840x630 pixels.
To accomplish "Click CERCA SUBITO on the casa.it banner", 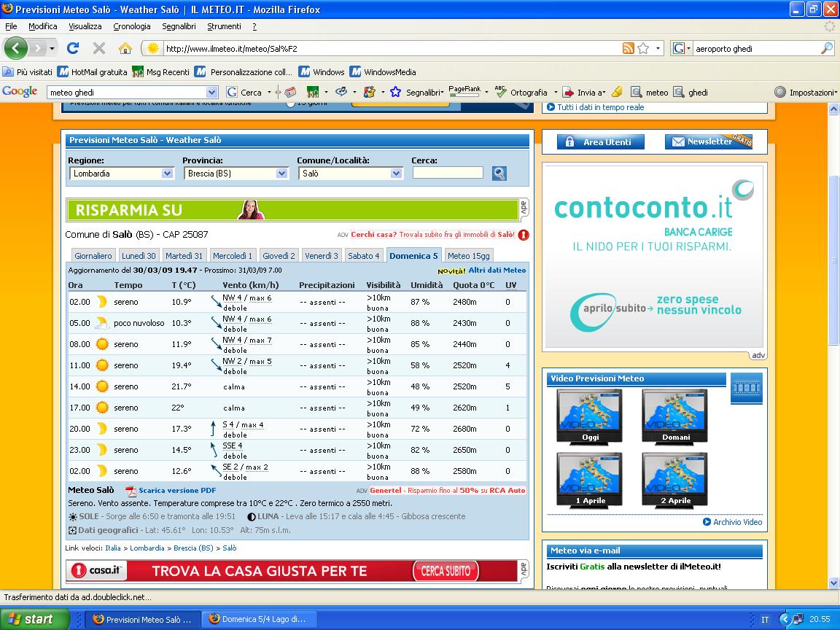I will pyautogui.click(x=446, y=571).
